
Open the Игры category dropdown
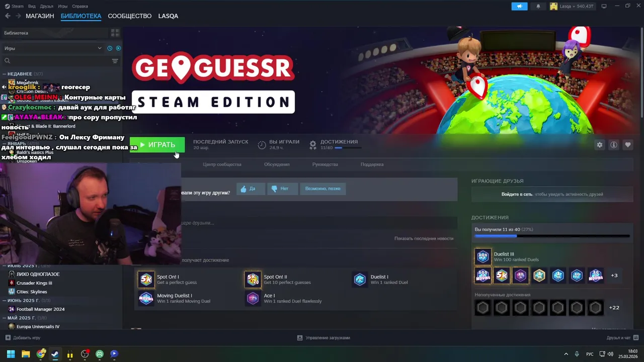click(x=53, y=48)
